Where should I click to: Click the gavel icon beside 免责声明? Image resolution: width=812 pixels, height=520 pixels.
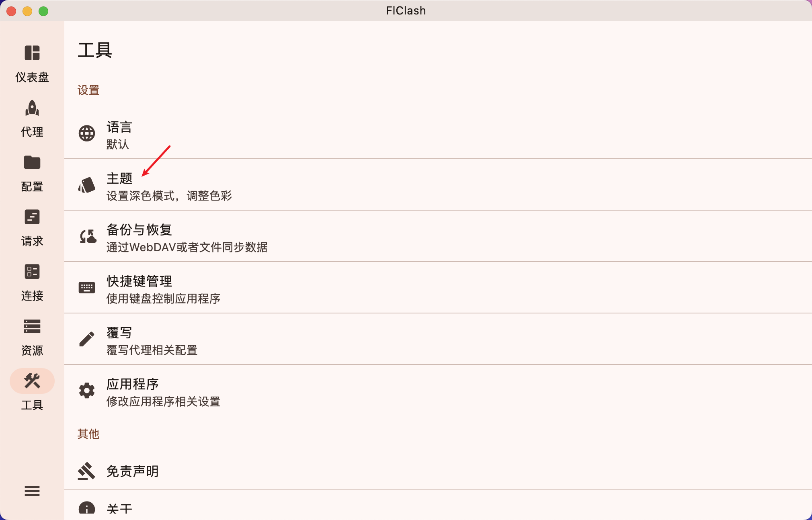coord(87,471)
